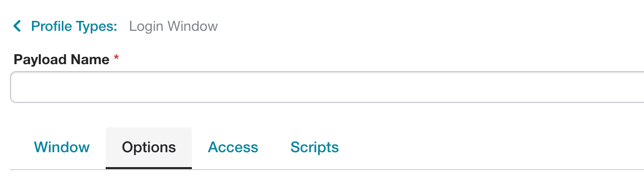Select the Options tab
The image size is (644, 189).
[x=149, y=148]
